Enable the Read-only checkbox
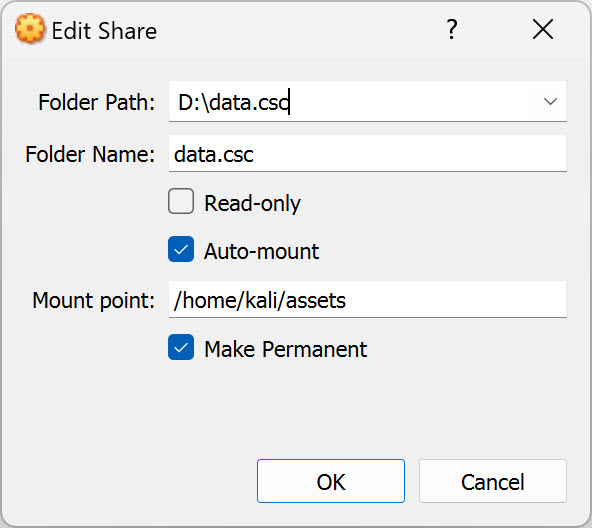 [181, 201]
